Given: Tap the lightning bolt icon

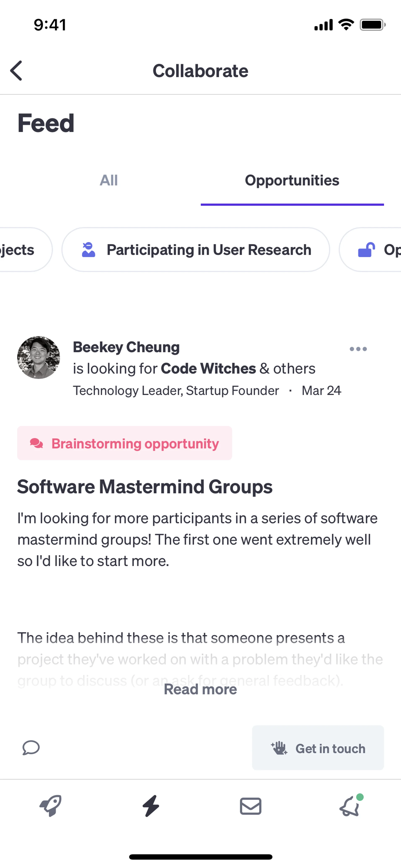Looking at the screenshot, I should coord(151,806).
